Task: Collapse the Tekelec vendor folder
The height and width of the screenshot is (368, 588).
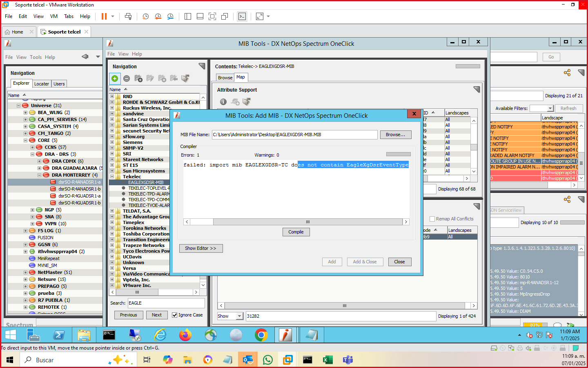Action: [112, 177]
